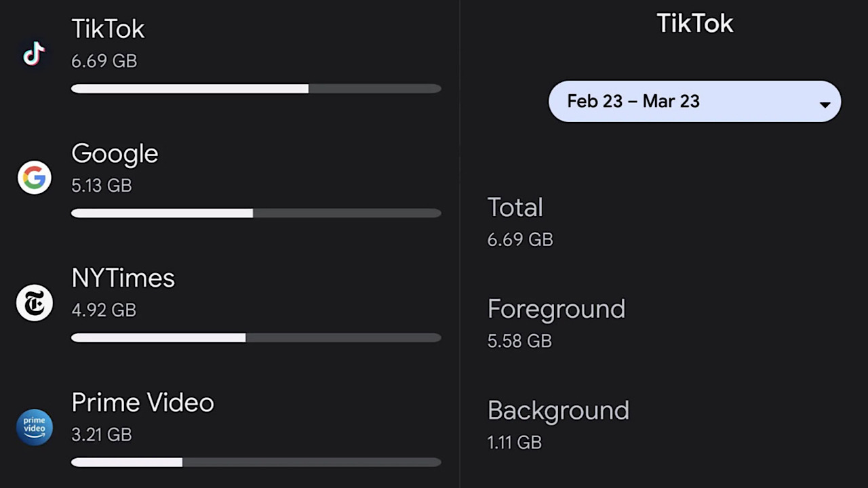
Task: Tap the NYTimes app icon
Action: pyautogui.click(x=34, y=303)
